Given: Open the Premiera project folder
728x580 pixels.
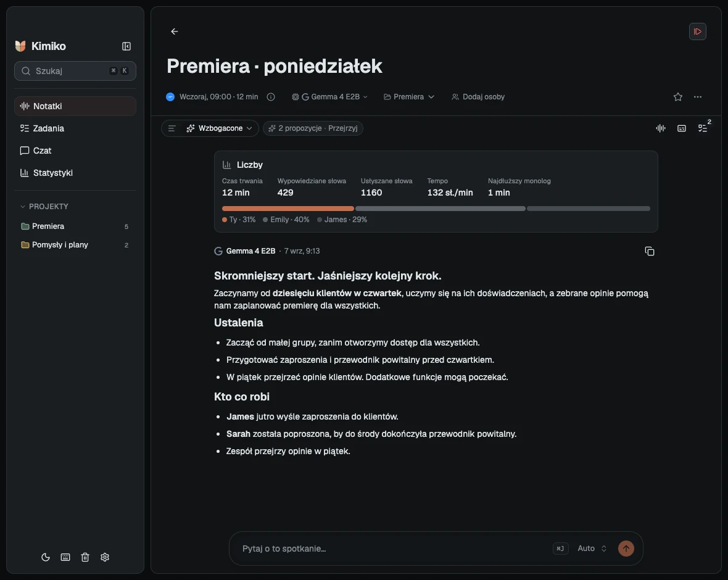Looking at the screenshot, I should click(75, 226).
